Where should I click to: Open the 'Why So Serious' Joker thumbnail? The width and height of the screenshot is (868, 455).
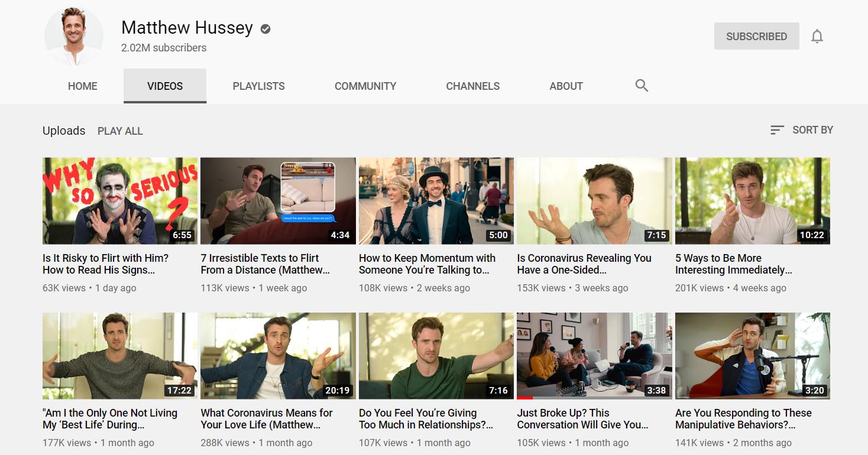[x=120, y=201]
